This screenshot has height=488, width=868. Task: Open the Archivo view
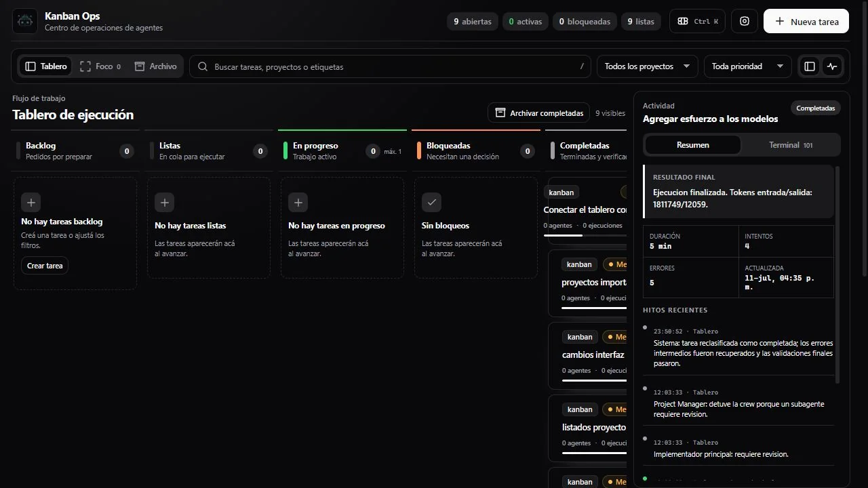click(155, 66)
